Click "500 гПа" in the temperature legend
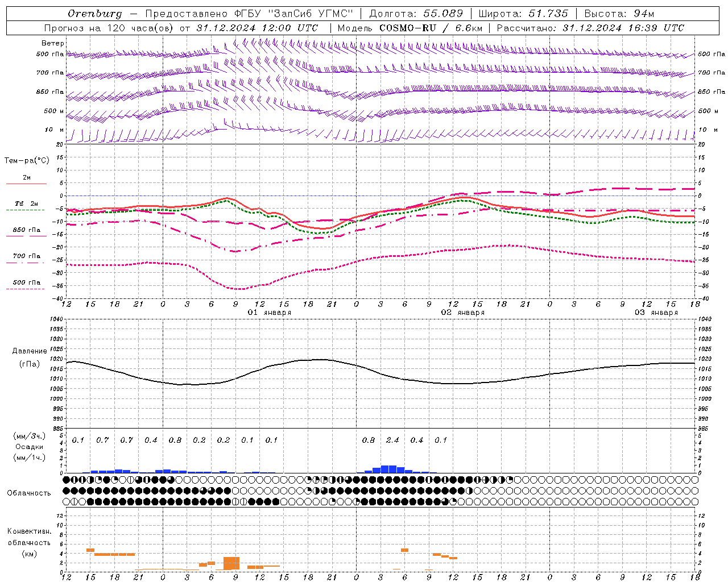Image resolution: width=728 pixels, height=582 pixels. pos(27,282)
